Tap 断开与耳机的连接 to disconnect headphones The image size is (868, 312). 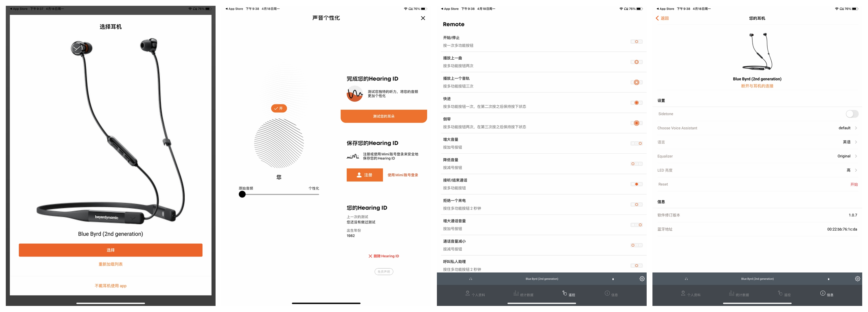tap(757, 86)
